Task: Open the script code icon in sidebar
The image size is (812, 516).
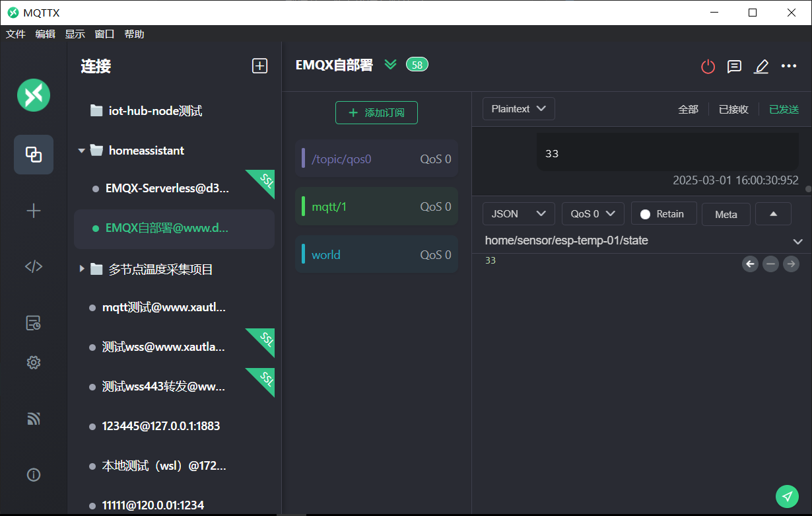Action: pyautogui.click(x=34, y=266)
